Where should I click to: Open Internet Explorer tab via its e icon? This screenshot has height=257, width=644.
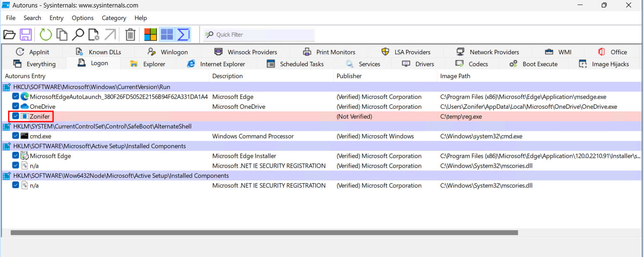click(x=191, y=64)
